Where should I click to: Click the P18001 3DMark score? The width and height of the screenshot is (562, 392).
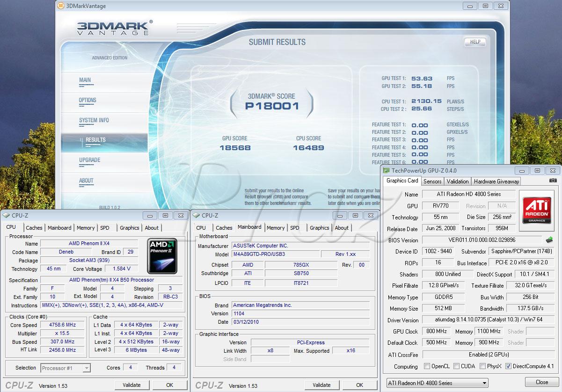272,106
